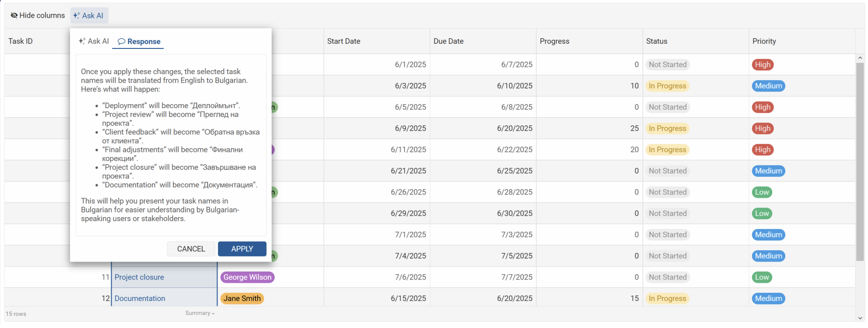Image resolution: width=868 pixels, height=328 pixels.
Task: Click the scroll up arrow
Action: tap(860, 58)
